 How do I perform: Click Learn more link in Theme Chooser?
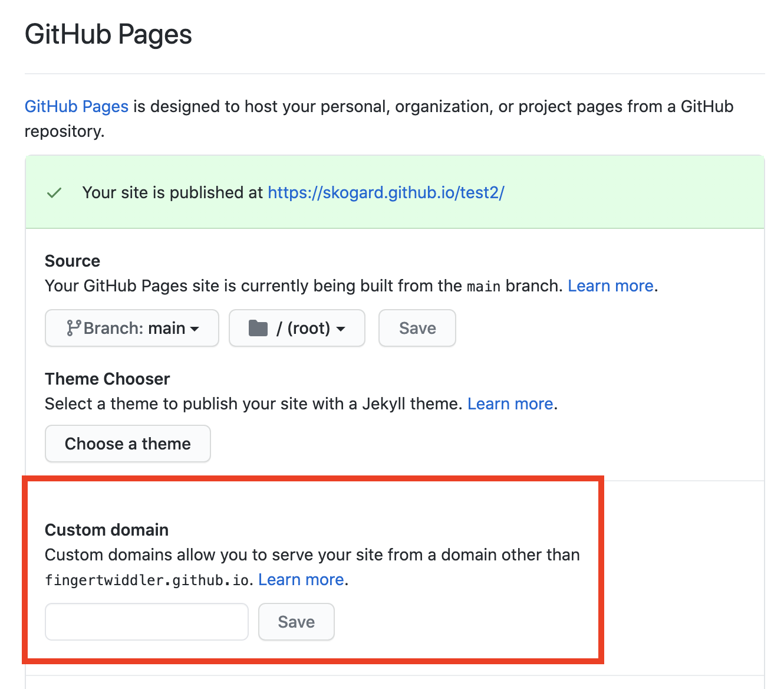[x=510, y=404]
